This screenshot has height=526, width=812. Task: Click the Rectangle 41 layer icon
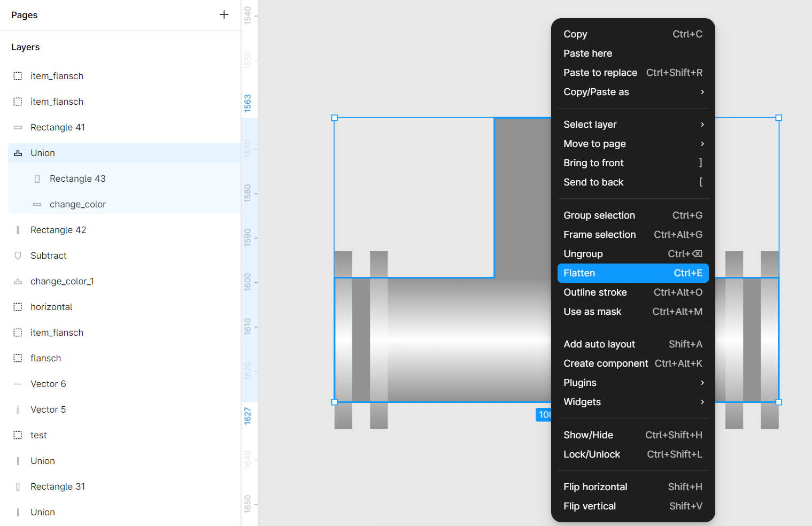(18, 127)
